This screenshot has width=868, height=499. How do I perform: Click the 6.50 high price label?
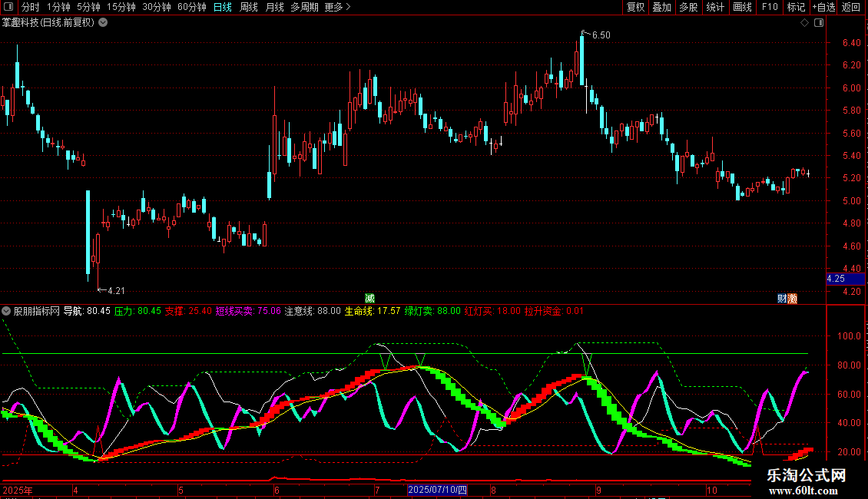click(601, 35)
